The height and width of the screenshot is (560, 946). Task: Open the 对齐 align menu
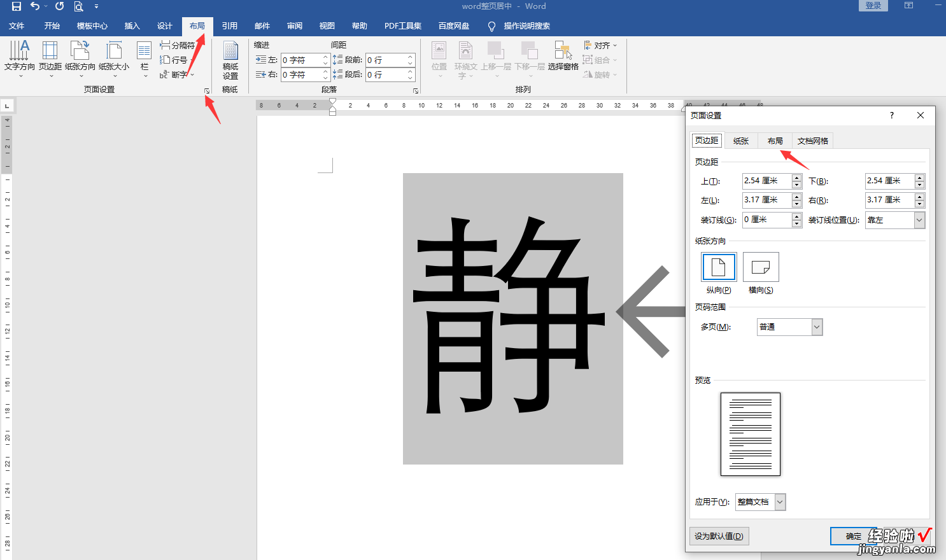coord(600,45)
